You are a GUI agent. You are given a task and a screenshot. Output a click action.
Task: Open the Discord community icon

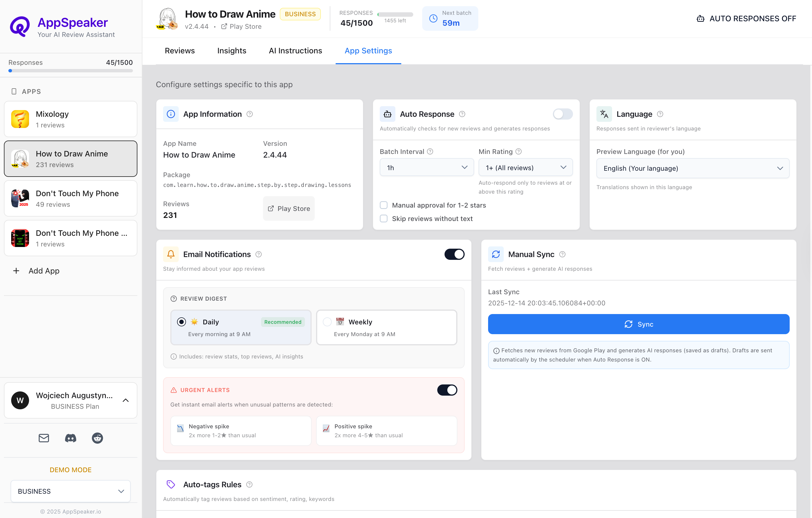tap(70, 438)
